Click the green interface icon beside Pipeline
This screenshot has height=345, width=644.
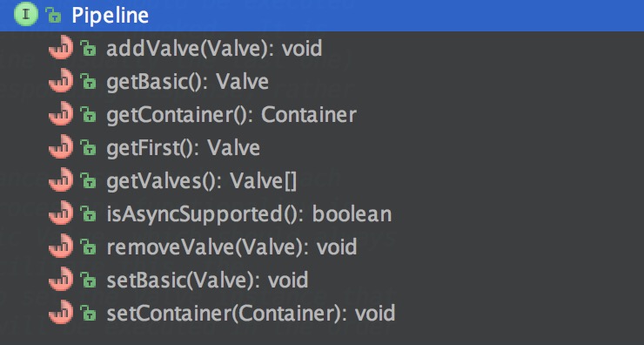pos(25,15)
